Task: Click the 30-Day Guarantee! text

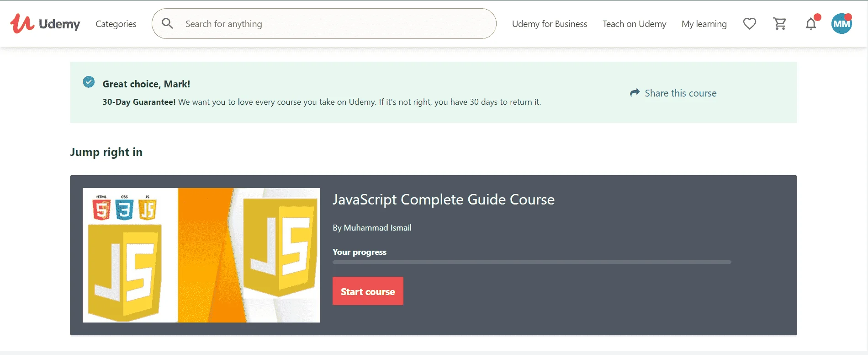Action: point(139,102)
